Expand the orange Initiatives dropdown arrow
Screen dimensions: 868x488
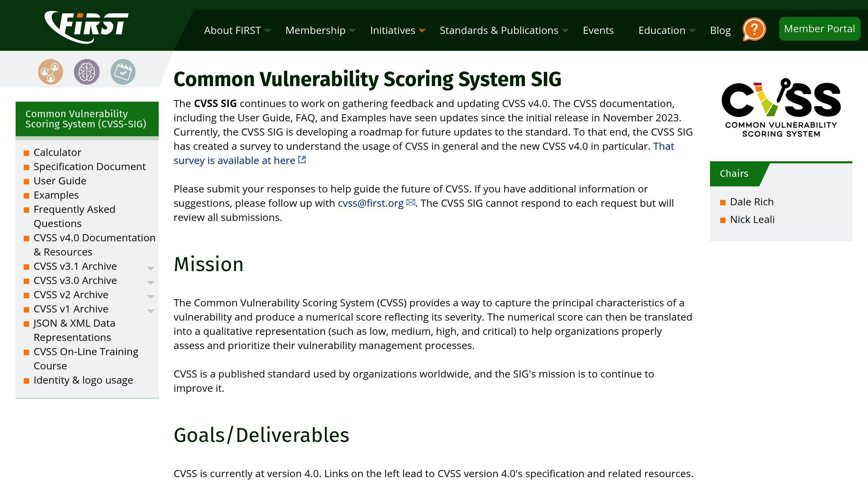422,31
